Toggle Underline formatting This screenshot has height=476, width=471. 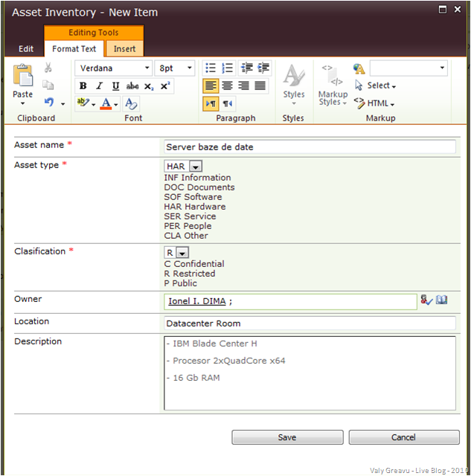coord(115,86)
